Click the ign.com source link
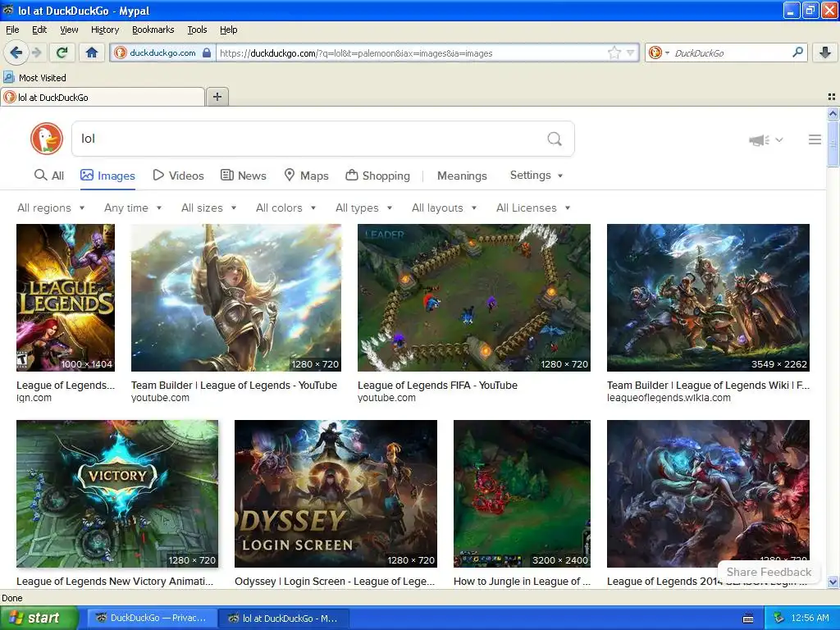 (x=34, y=398)
